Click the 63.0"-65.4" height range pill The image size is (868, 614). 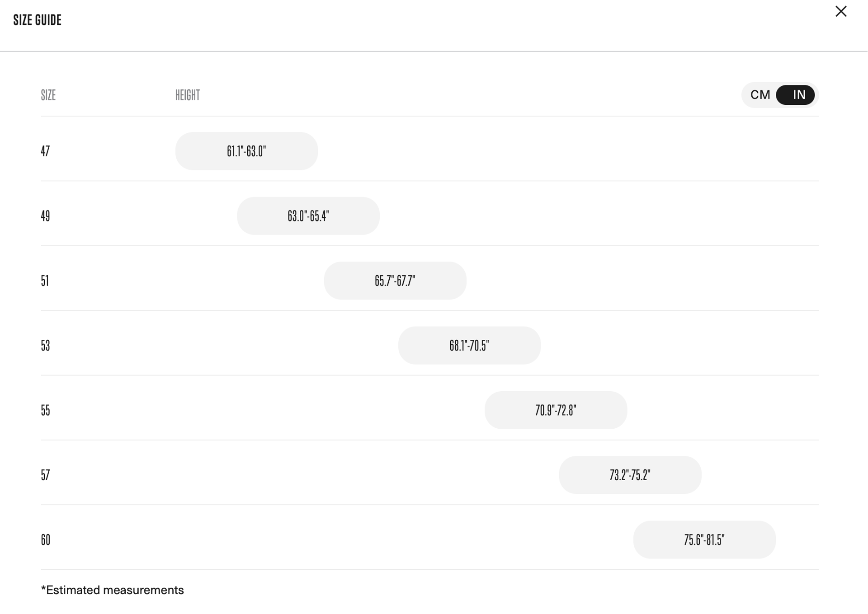point(308,216)
